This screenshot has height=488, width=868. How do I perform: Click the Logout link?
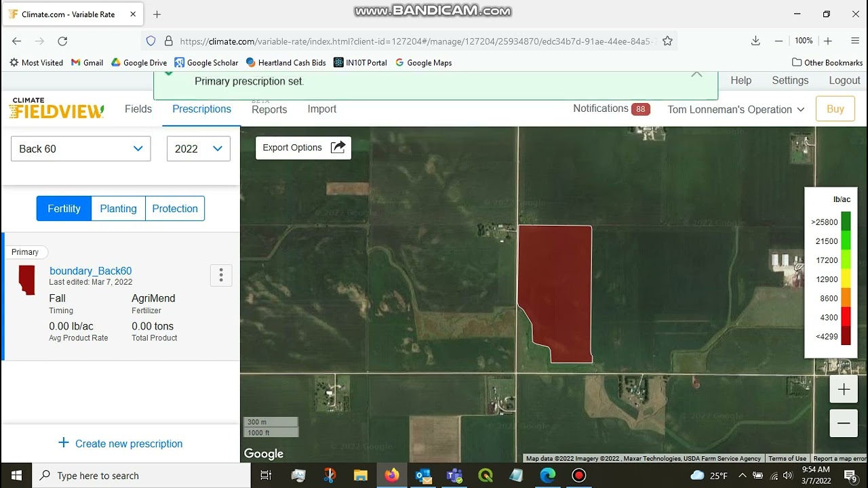coord(844,80)
